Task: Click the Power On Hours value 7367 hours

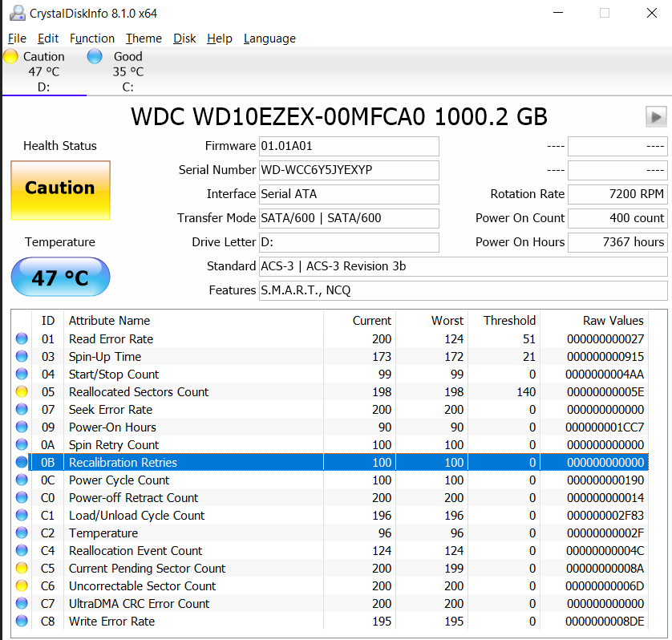Action: coord(617,242)
